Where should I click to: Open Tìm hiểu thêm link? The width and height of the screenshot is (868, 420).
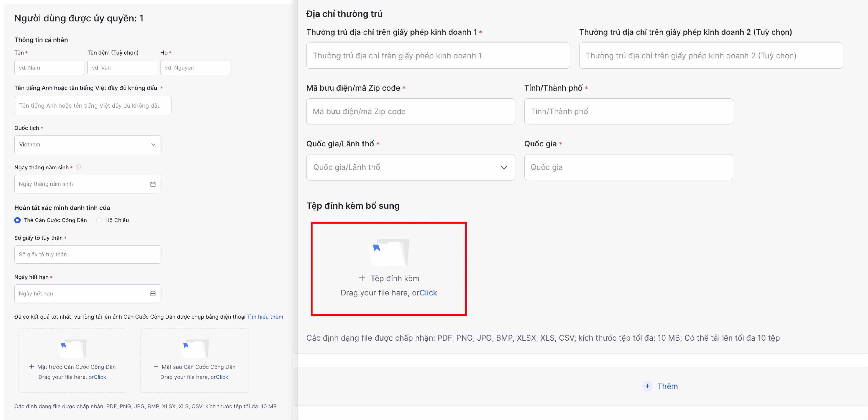265,317
